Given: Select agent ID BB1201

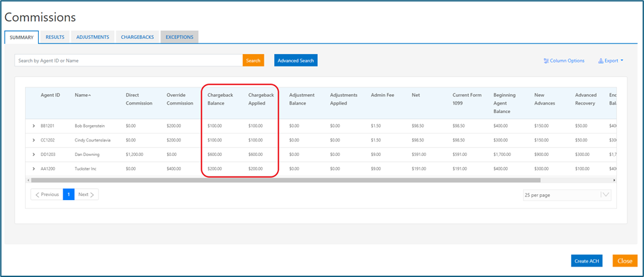Looking at the screenshot, I should click(47, 126).
